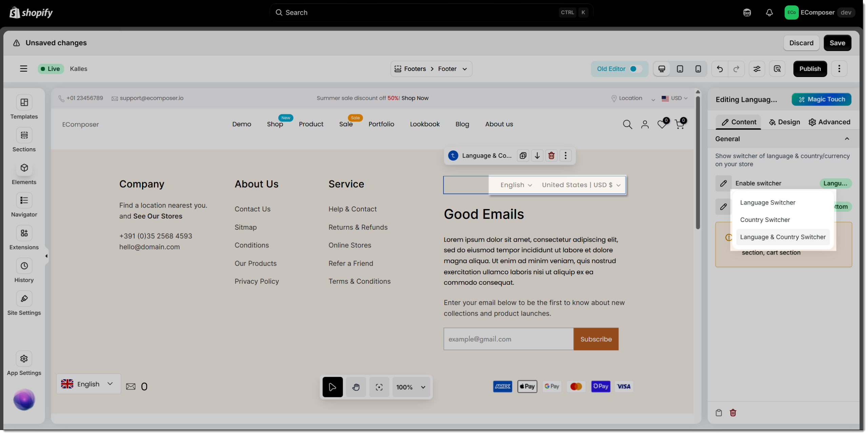Image resolution: width=868 pixels, height=435 pixels.
Task: Open the 100% zoom level dropdown
Action: 411,387
